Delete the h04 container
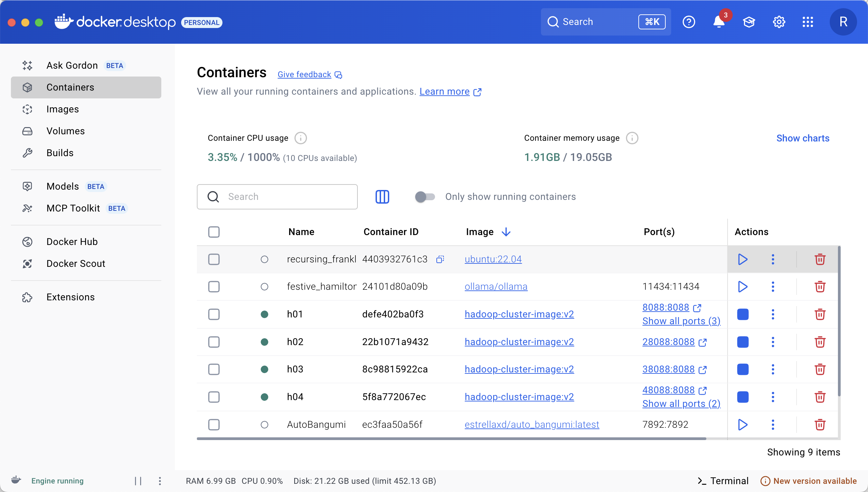The width and height of the screenshot is (868, 492). point(820,397)
